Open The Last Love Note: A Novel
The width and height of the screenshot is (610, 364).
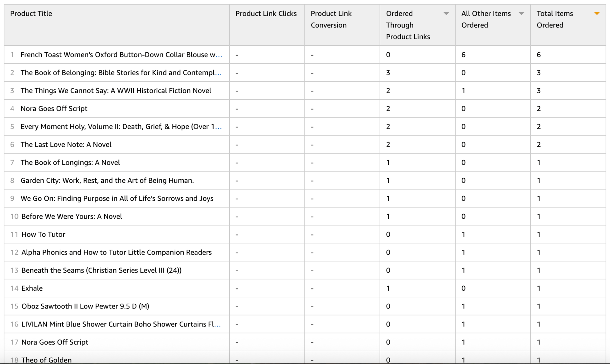[x=66, y=145]
